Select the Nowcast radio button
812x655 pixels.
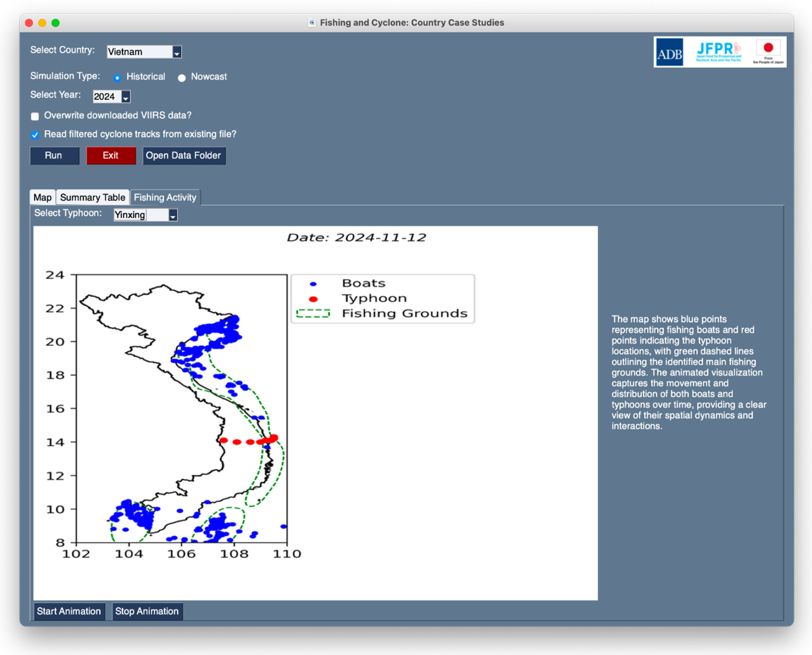point(182,78)
